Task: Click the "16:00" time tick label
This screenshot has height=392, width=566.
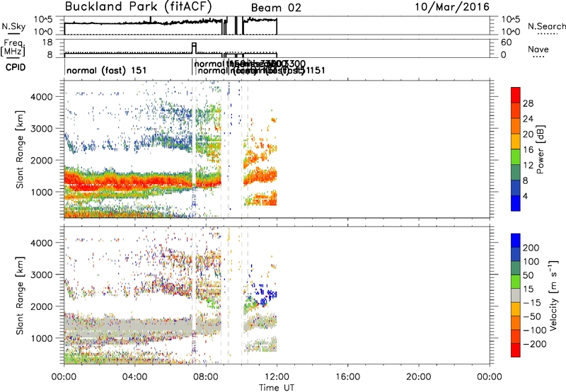Action: tap(347, 377)
